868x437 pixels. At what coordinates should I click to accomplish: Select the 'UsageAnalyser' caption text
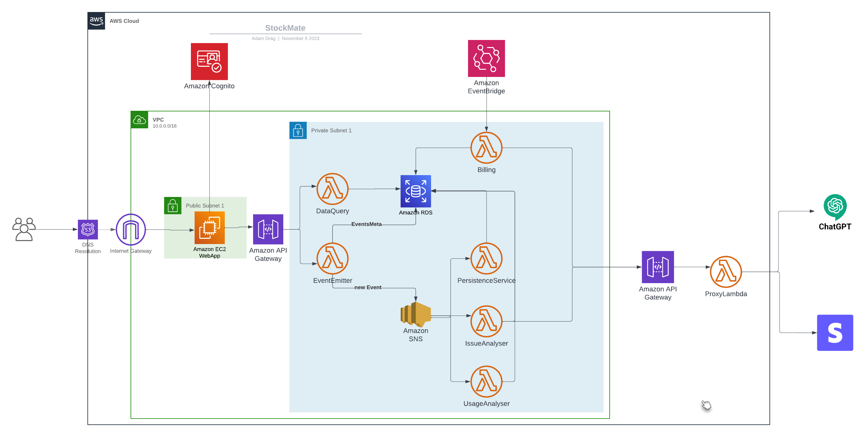[486, 403]
